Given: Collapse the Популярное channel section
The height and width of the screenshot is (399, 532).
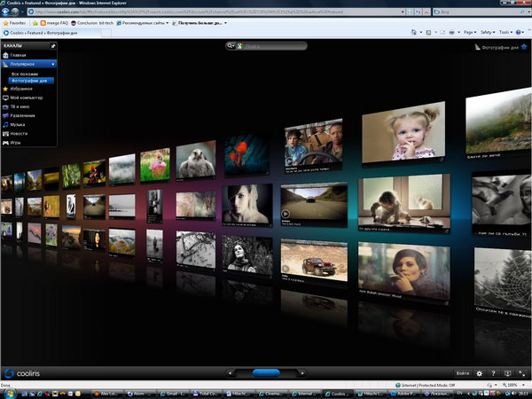Looking at the screenshot, I should [x=53, y=65].
